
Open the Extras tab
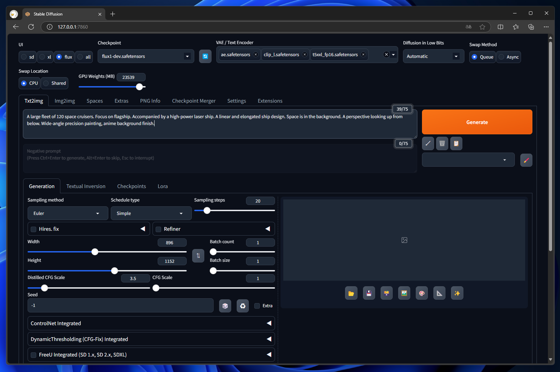(x=121, y=101)
